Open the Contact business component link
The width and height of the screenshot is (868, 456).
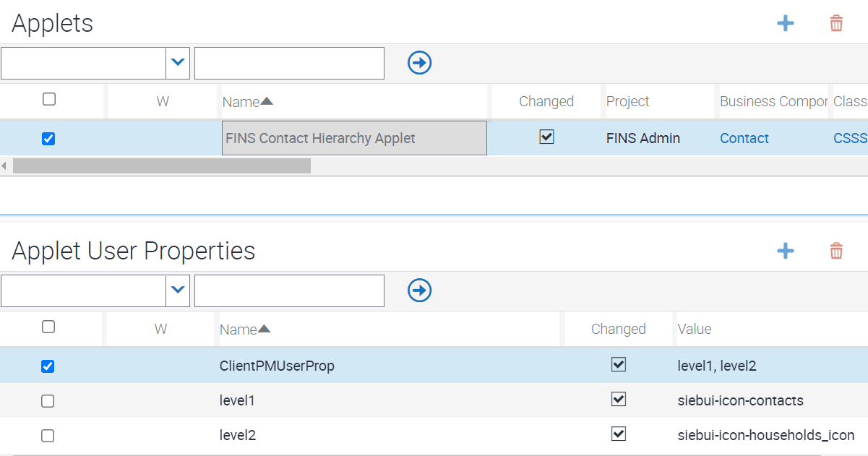[x=744, y=139]
